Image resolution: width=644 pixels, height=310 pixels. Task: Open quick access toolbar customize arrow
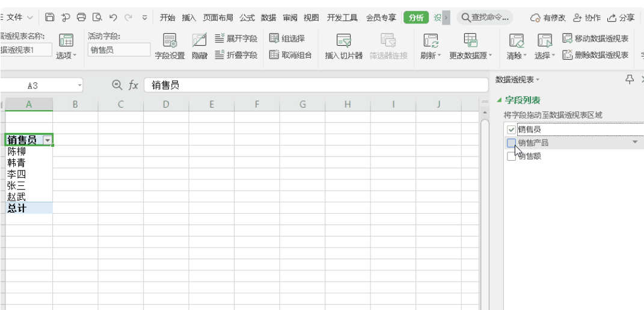(x=144, y=17)
